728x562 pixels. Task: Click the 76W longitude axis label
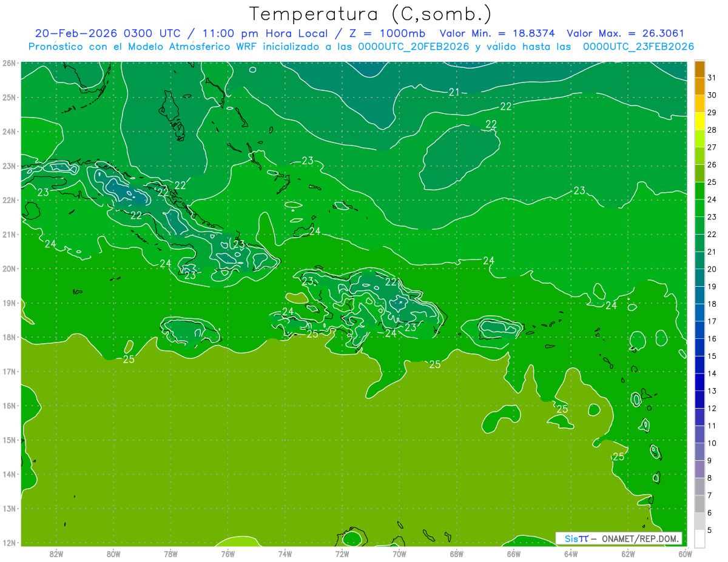(227, 554)
